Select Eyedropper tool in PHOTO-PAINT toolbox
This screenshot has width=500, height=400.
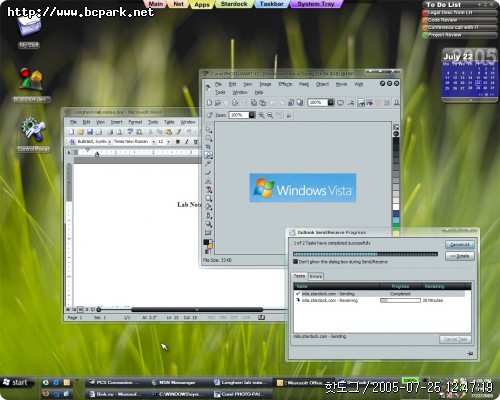[209, 164]
